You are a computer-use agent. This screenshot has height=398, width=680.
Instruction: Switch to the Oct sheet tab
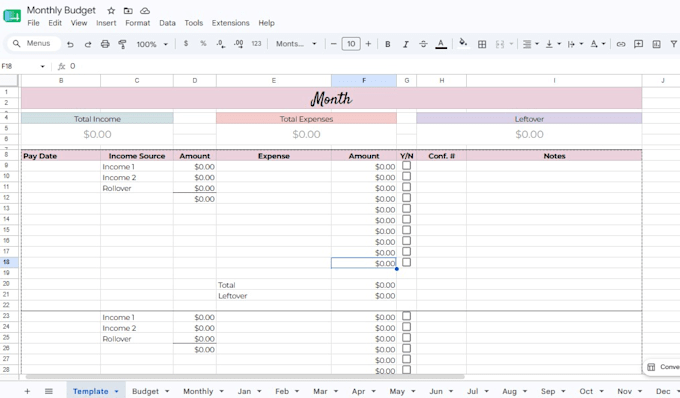(586, 391)
